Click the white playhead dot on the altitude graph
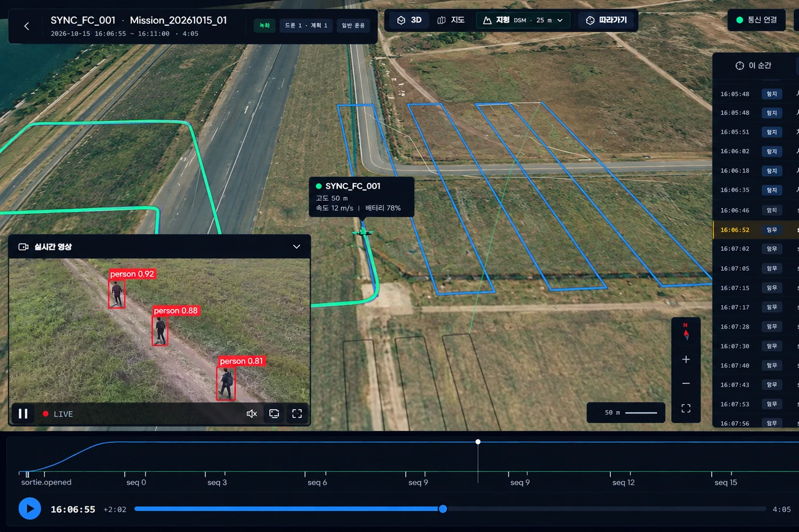799x532 pixels. tap(478, 442)
